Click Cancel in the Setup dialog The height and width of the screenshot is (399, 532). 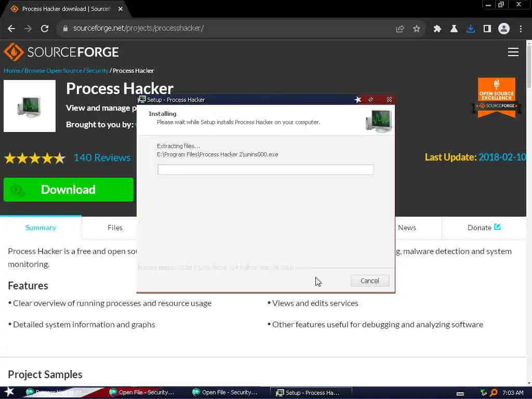[370, 281]
